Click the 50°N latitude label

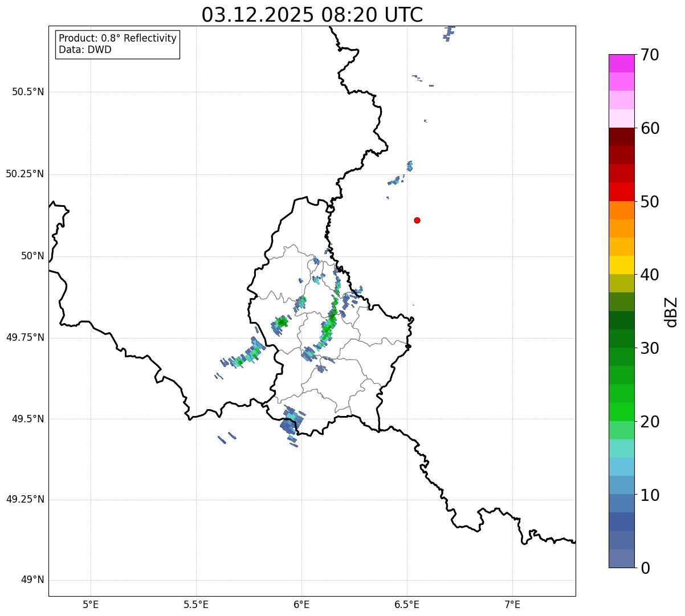[x=32, y=256]
